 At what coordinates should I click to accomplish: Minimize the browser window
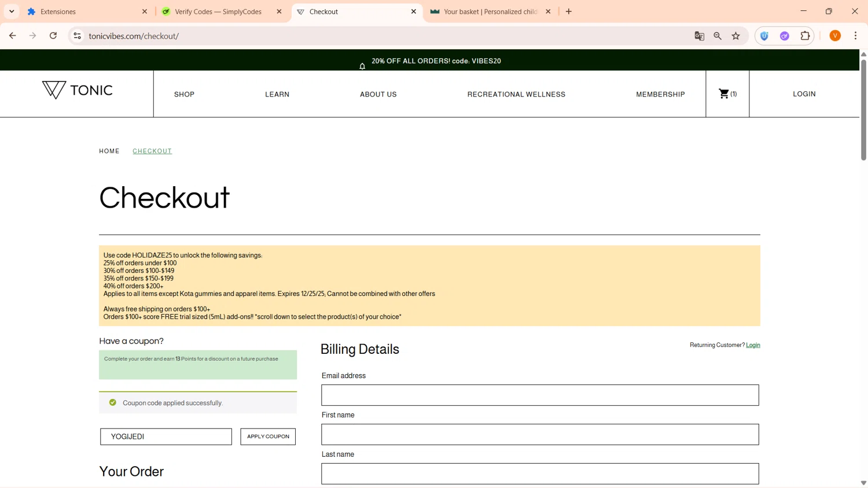[x=803, y=12]
